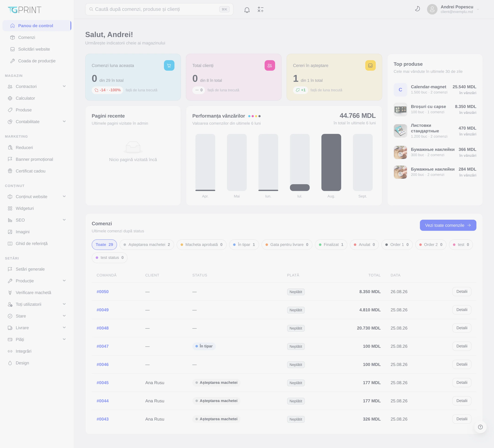This screenshot has height=448, width=494.
Task: Open the Broșuri cu capse product thumbnail
Action: pyautogui.click(x=400, y=109)
